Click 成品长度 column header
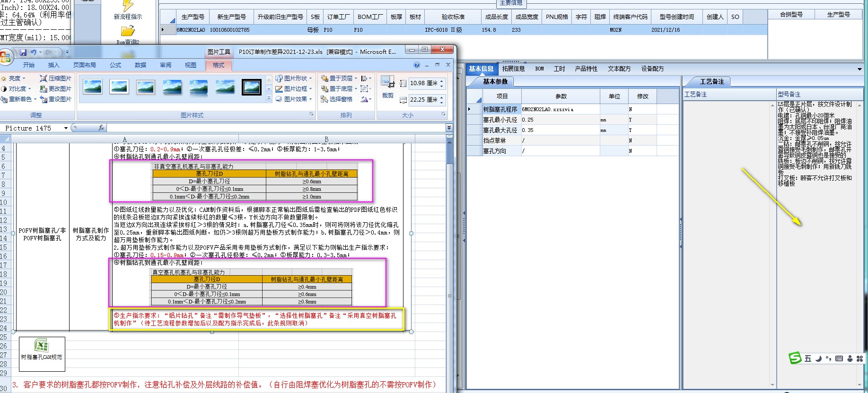Image resolution: width=868 pixels, height=393 pixels. click(x=497, y=17)
